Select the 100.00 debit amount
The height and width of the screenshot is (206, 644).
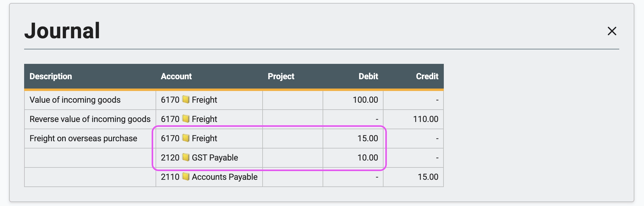point(365,100)
